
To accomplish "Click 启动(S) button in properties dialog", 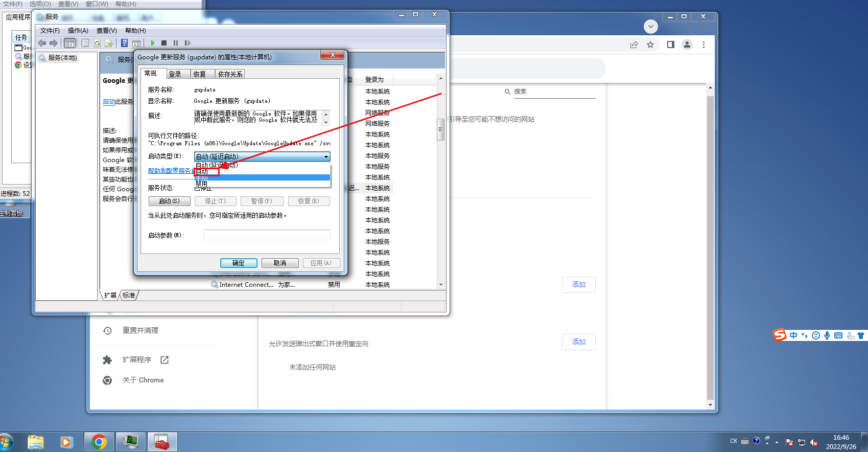I will click(170, 201).
